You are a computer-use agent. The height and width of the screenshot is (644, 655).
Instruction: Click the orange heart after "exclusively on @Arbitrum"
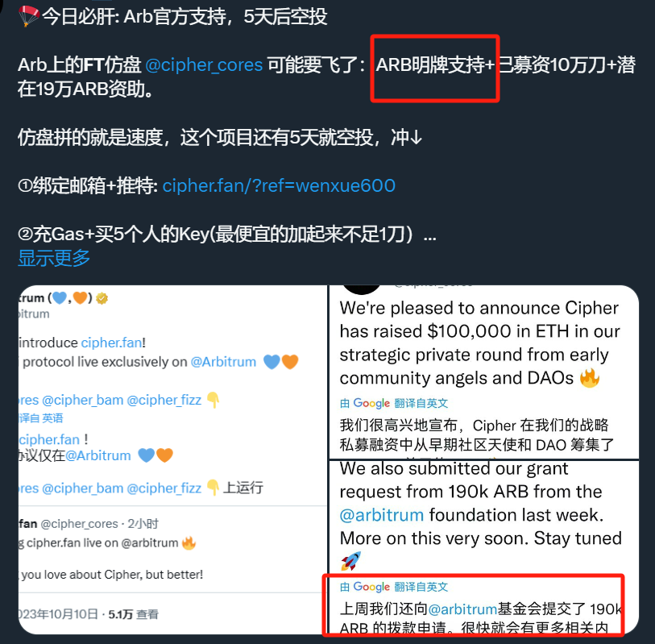[290, 362]
